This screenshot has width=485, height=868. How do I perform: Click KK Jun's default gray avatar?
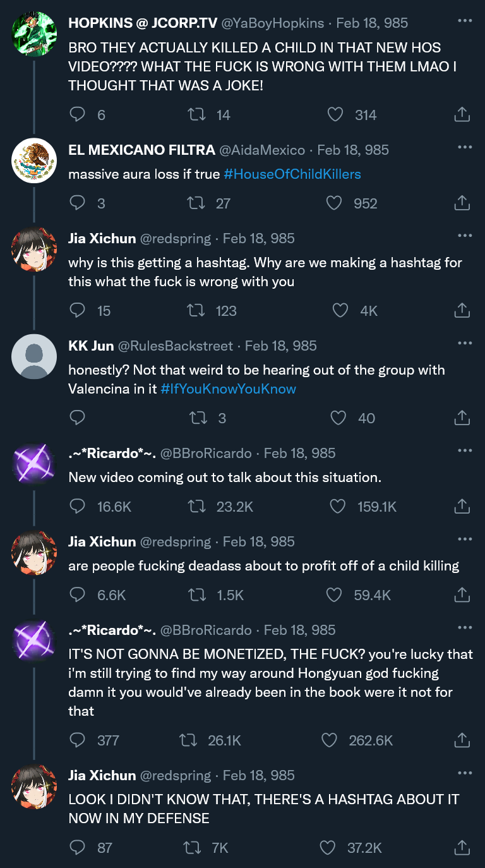[35, 356]
